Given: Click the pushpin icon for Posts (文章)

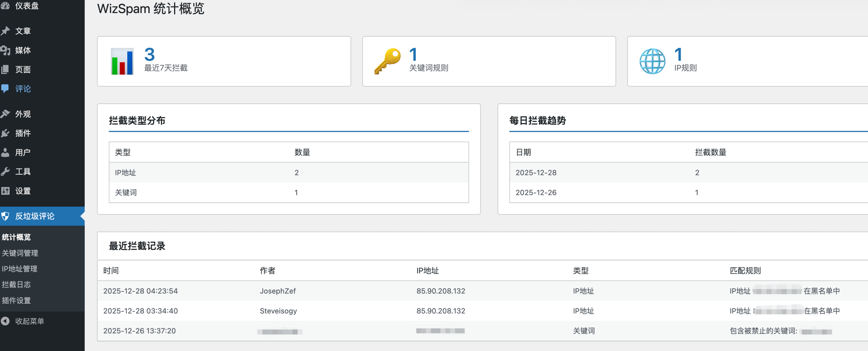Looking at the screenshot, I should (x=5, y=31).
